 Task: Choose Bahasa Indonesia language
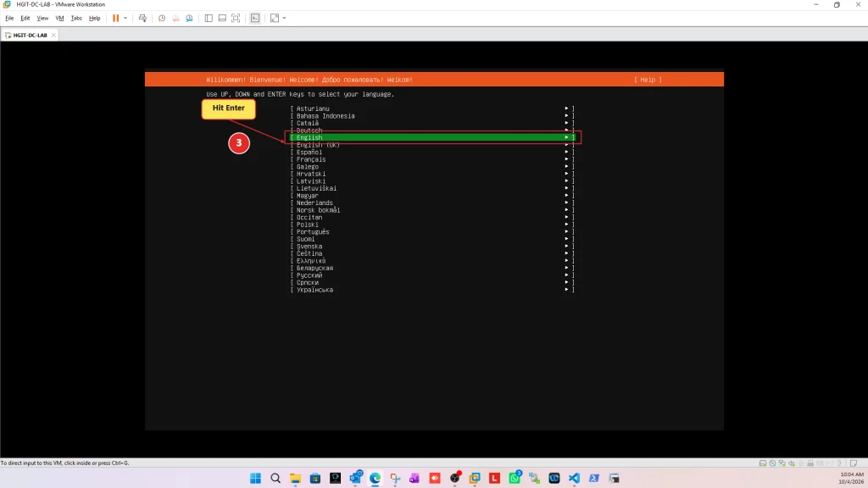click(x=432, y=115)
